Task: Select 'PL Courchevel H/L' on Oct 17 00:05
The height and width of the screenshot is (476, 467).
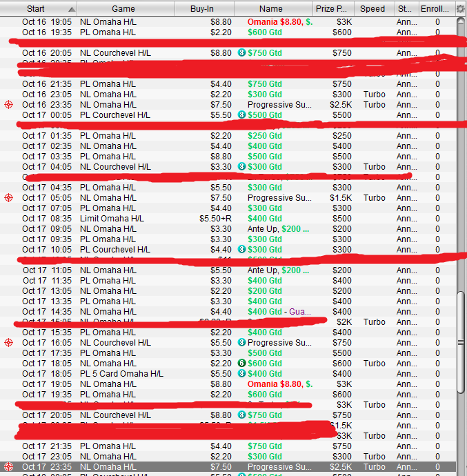Action: [115, 115]
